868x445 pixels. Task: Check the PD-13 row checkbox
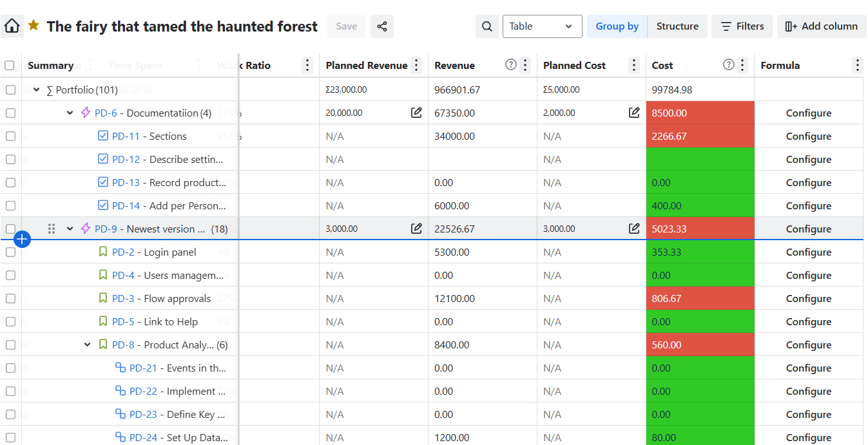[x=10, y=182]
